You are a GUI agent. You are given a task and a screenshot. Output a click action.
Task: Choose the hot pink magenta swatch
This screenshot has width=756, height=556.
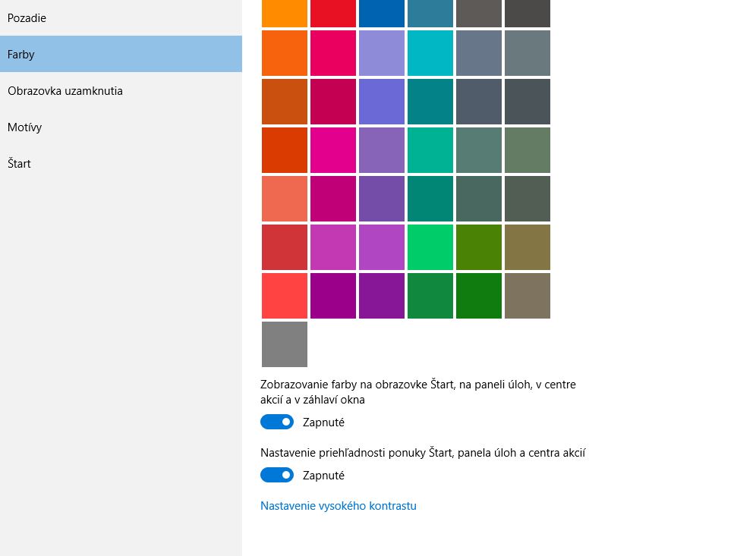click(333, 150)
